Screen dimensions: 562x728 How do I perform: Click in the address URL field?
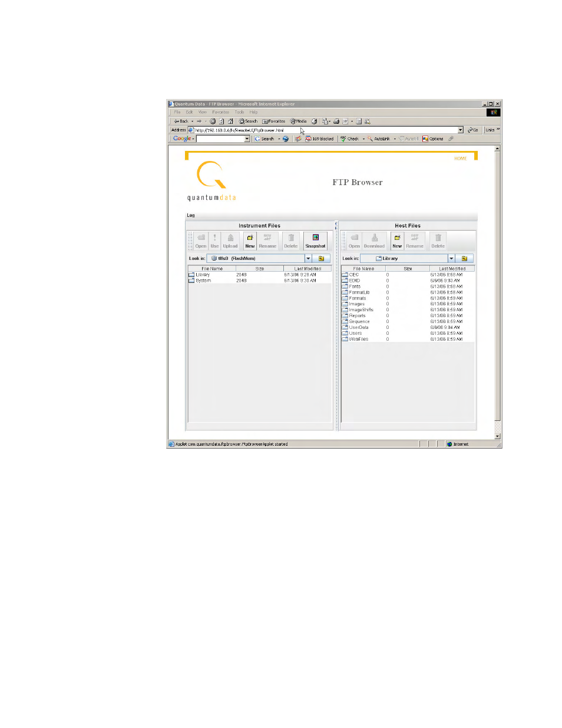coord(325,130)
